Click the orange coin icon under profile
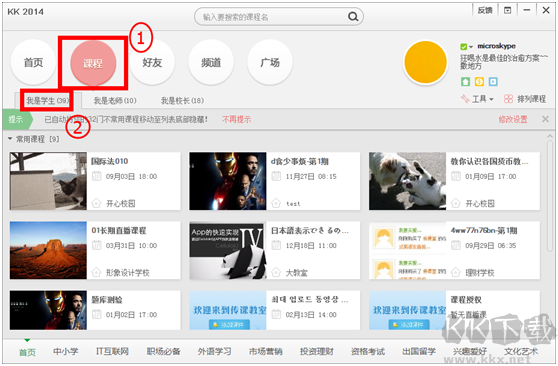 tap(479, 82)
